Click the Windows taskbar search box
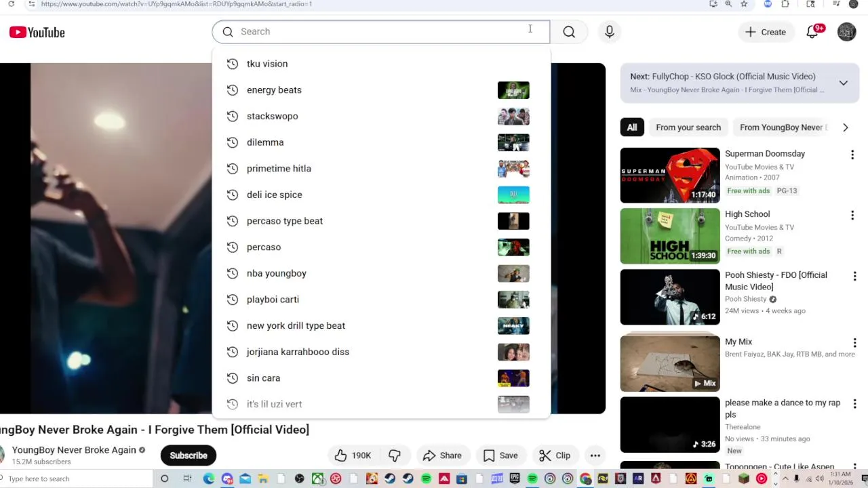The height and width of the screenshot is (488, 868). point(76,479)
